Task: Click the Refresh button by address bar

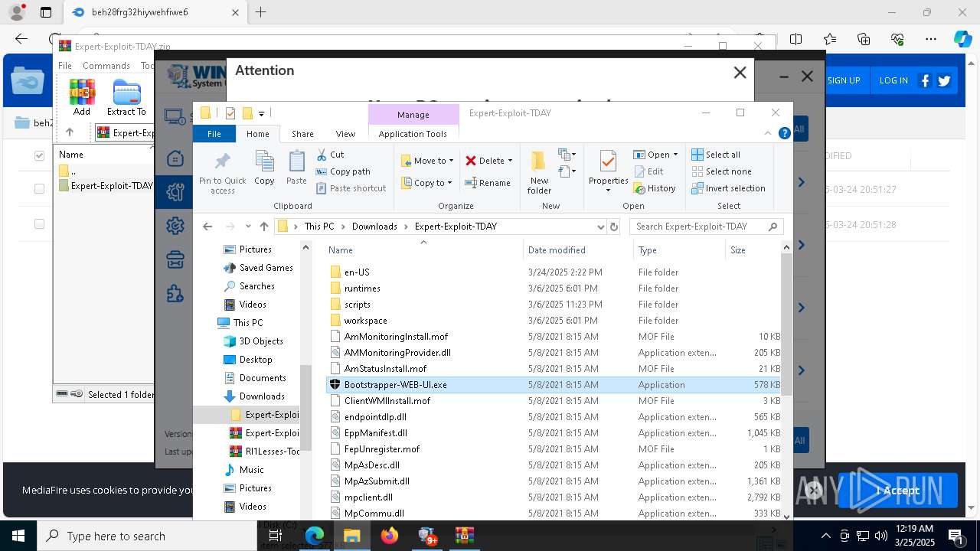Action: 613,227
